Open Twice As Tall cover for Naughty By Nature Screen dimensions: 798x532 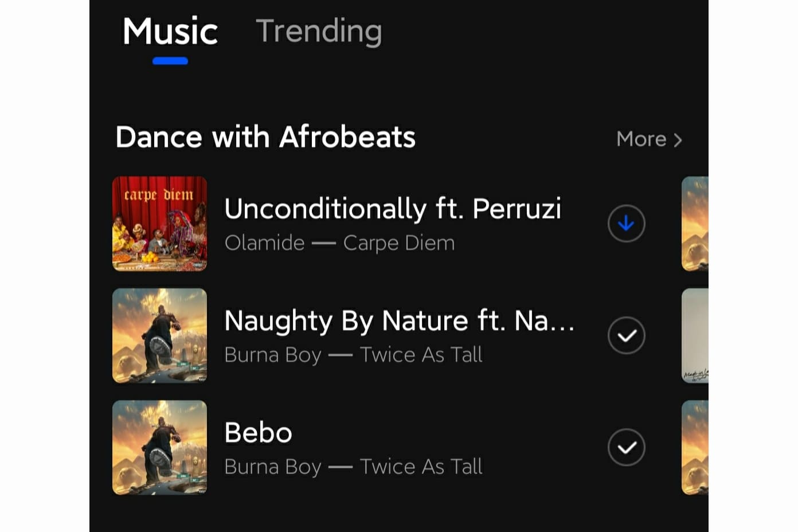159,335
